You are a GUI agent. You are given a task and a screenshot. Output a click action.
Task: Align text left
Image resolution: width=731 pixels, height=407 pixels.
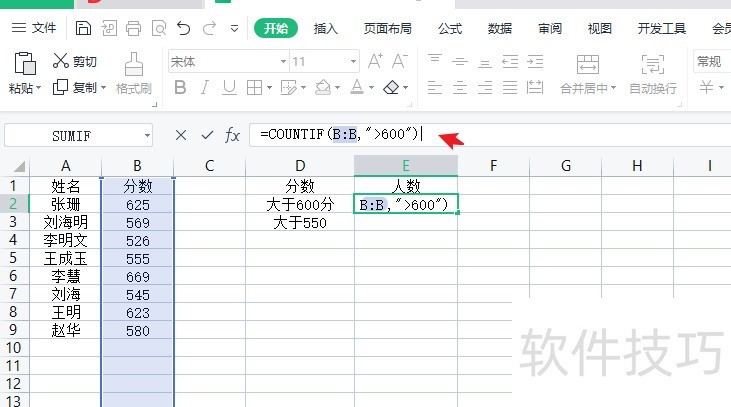click(x=434, y=87)
